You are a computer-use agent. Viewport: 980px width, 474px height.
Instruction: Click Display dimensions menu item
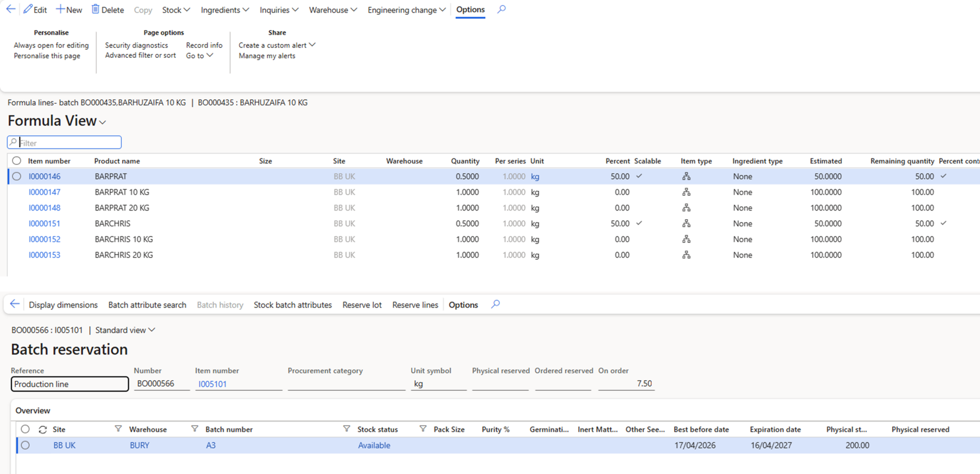[63, 305]
